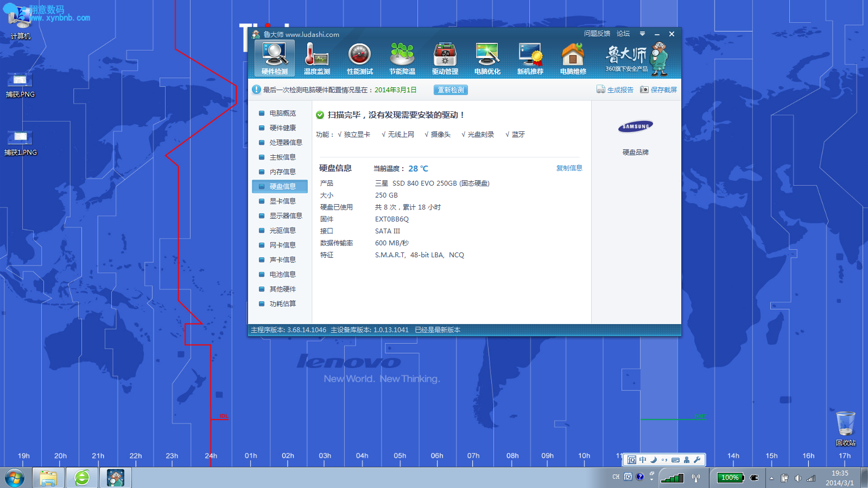Select 显示器信息 in the sidebar
The width and height of the screenshot is (868, 488).
(280, 216)
